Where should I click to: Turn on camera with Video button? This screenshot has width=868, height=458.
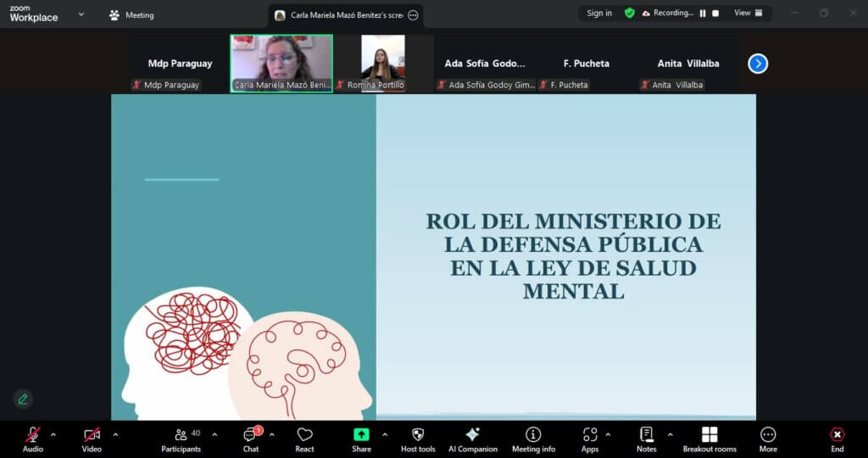coord(92,438)
